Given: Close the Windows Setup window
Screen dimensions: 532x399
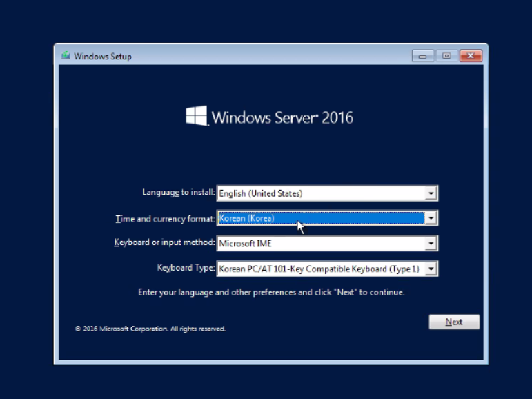Looking at the screenshot, I should [471, 56].
